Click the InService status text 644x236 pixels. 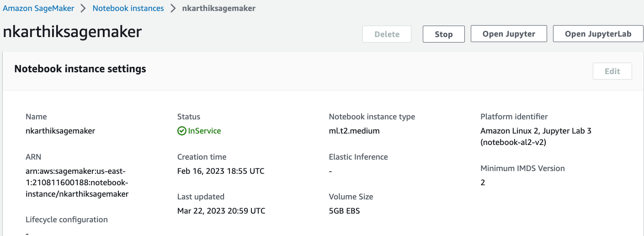[x=204, y=131]
